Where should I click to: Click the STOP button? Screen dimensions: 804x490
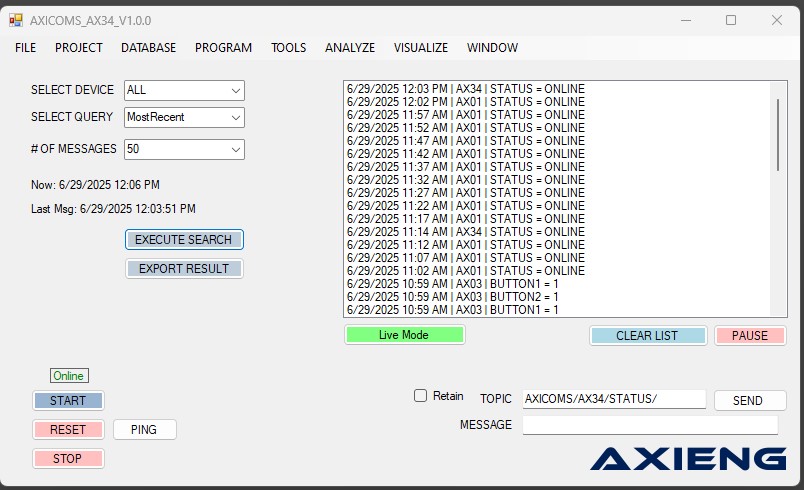coord(68,458)
